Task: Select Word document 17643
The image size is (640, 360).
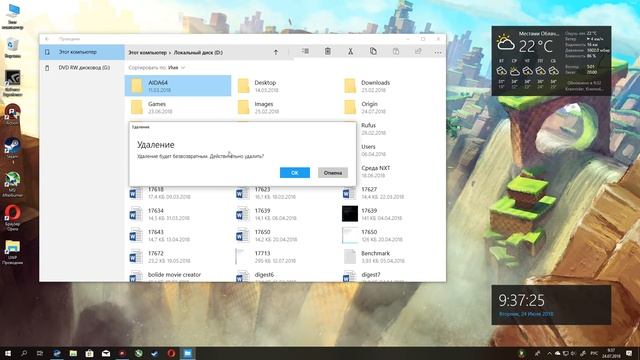Action: pyautogui.click(x=178, y=235)
